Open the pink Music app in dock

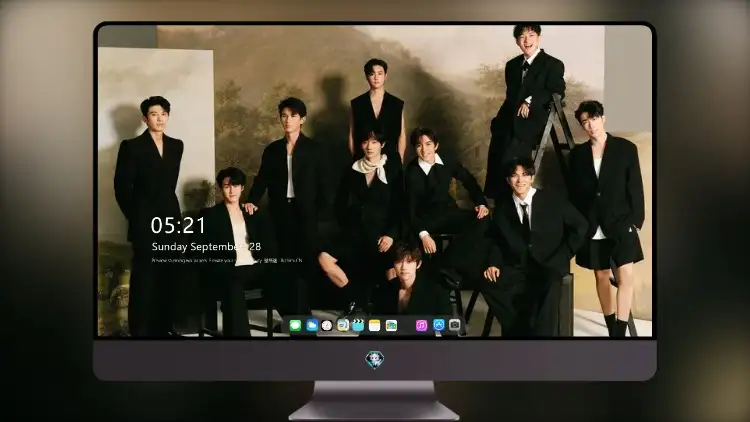421,325
